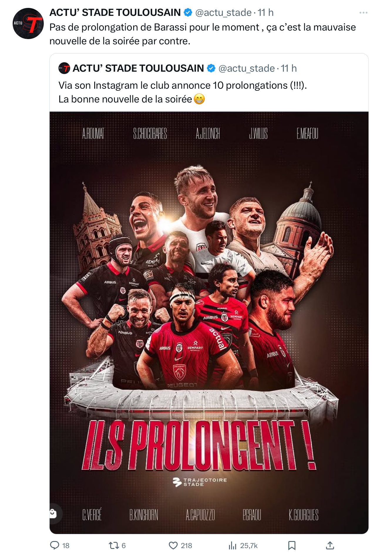Click the reply speech bubble icon
Screen dimensions: 392x556
coord(55,545)
